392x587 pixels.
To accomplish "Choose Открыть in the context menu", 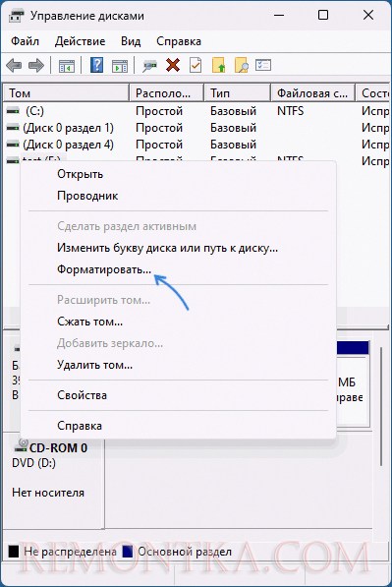I will pos(178,174).
